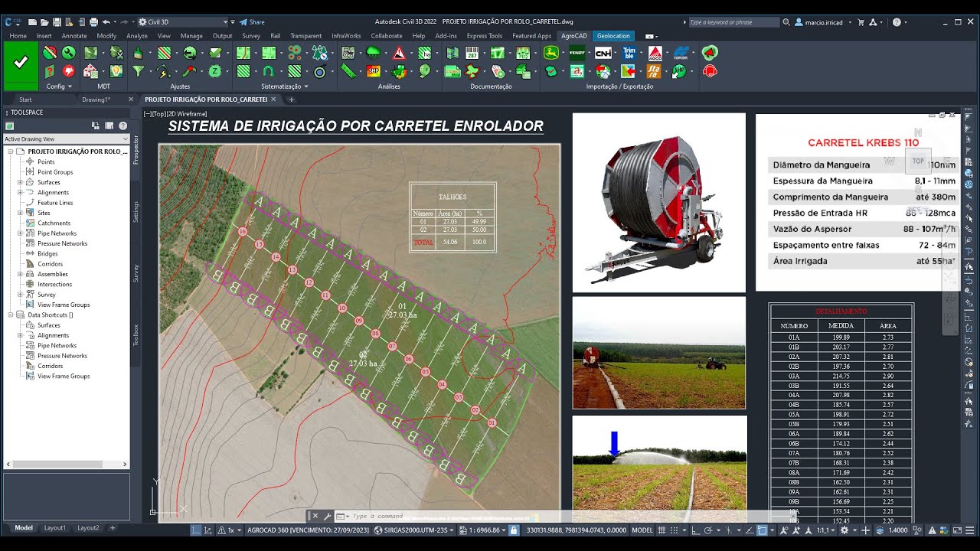Click the TOP face of the ViewCube
Screen dimensions: 980x551
coord(918,161)
